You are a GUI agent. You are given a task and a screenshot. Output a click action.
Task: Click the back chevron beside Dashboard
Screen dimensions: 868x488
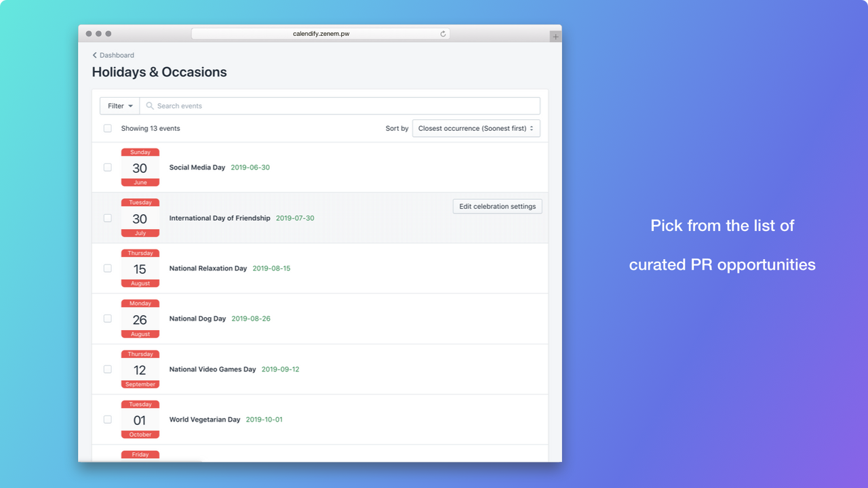[94, 55]
